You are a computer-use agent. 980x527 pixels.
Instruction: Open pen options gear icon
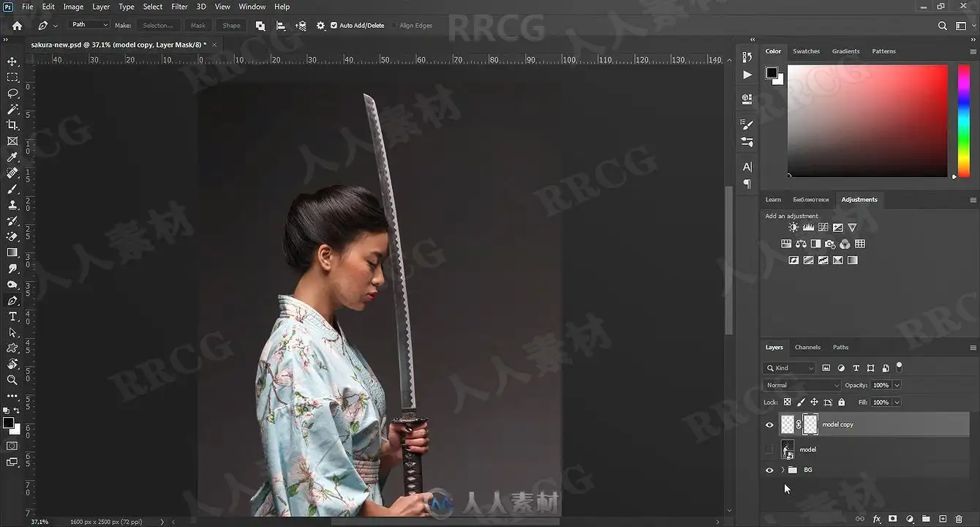point(320,26)
